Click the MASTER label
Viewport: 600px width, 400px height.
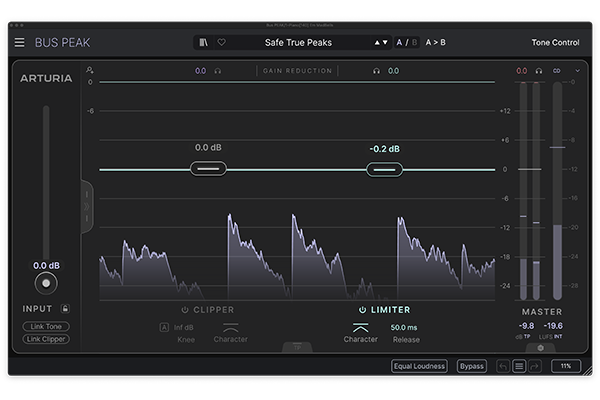click(542, 312)
